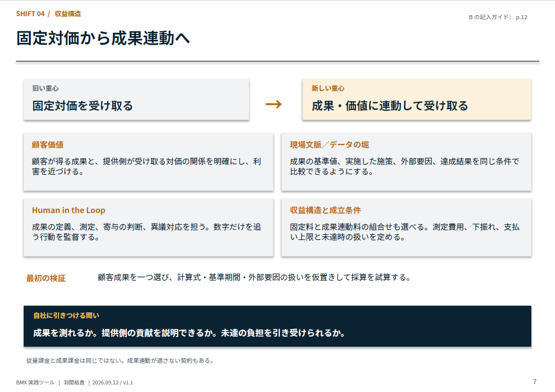Select the title '固定対価から成果連動へ'
This screenshot has width=555, height=392.
(x=103, y=38)
